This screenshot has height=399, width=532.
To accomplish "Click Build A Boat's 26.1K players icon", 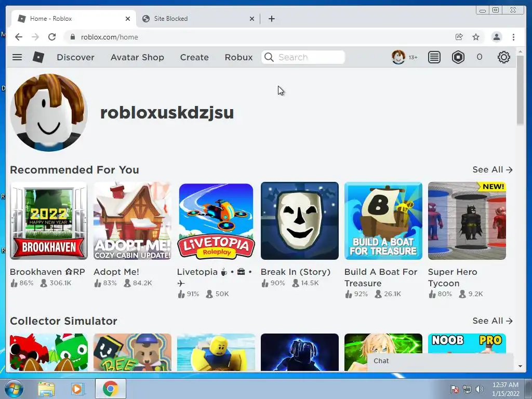I will 378,294.
